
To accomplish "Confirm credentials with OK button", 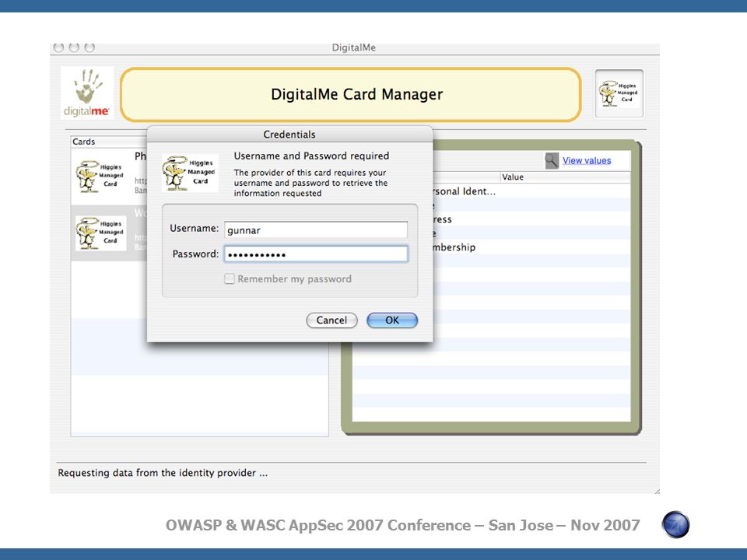I will 392,320.
